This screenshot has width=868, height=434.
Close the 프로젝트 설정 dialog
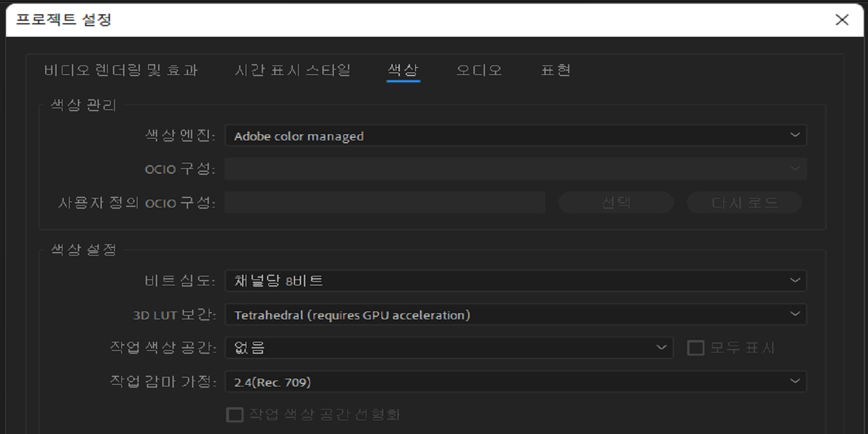[x=844, y=19]
